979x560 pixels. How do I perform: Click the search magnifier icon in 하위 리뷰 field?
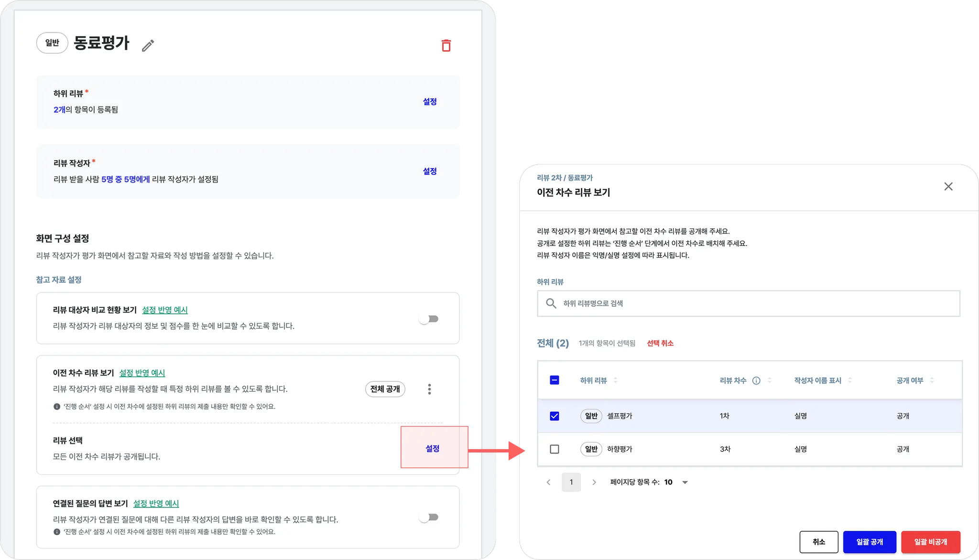click(x=551, y=303)
